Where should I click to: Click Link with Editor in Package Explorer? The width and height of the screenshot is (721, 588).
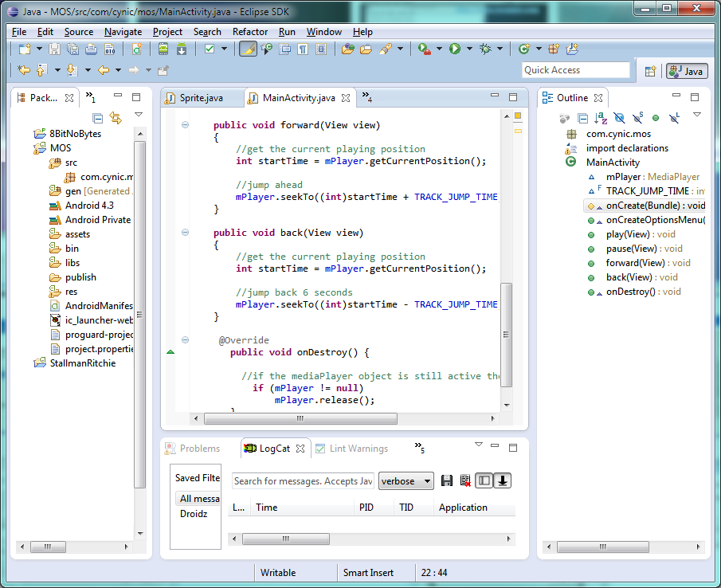[116, 118]
